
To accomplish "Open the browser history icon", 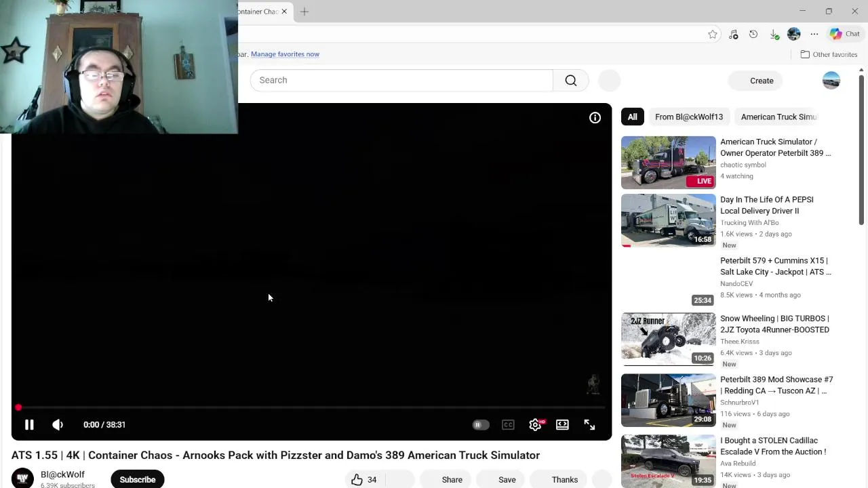I will [753, 34].
